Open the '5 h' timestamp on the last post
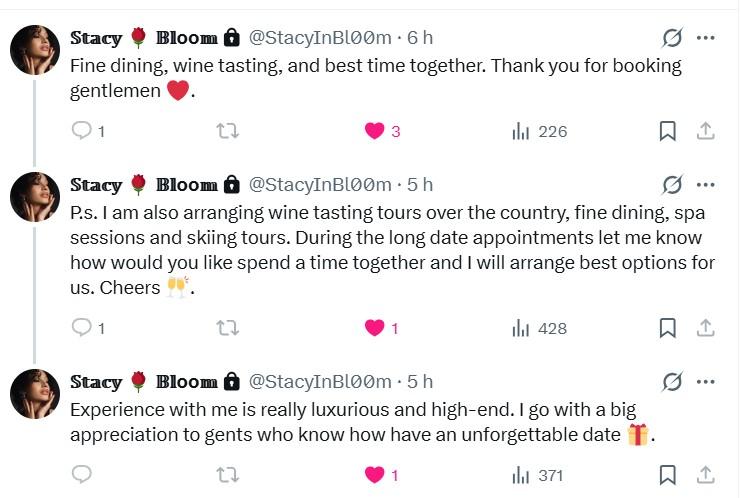Screen dimensions: 741x498 [421, 382]
